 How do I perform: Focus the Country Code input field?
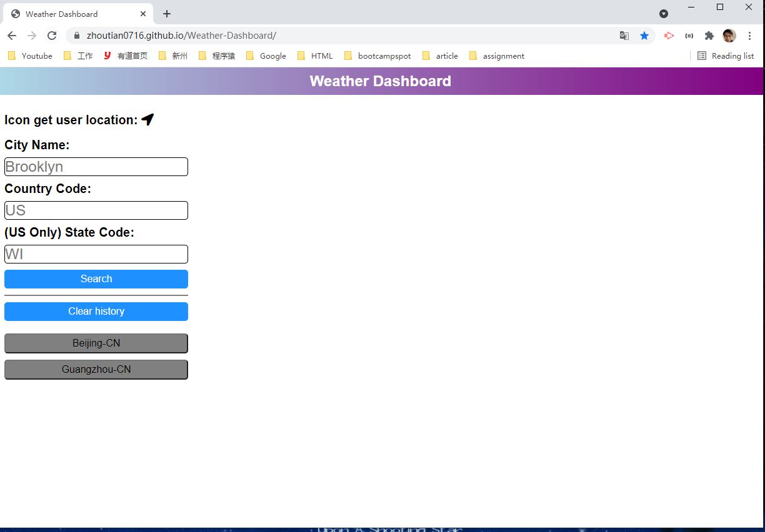coord(96,210)
